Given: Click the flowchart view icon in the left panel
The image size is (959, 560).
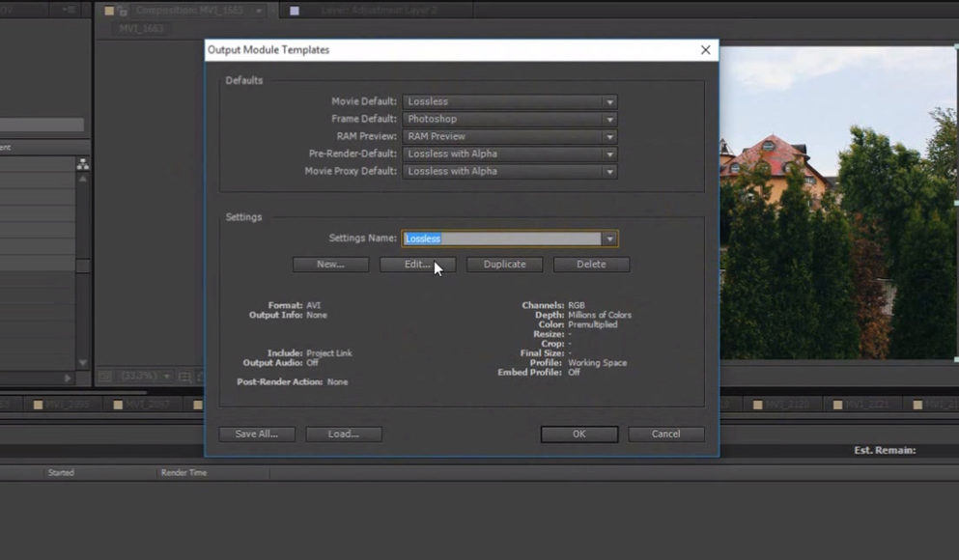Looking at the screenshot, I should [x=83, y=164].
